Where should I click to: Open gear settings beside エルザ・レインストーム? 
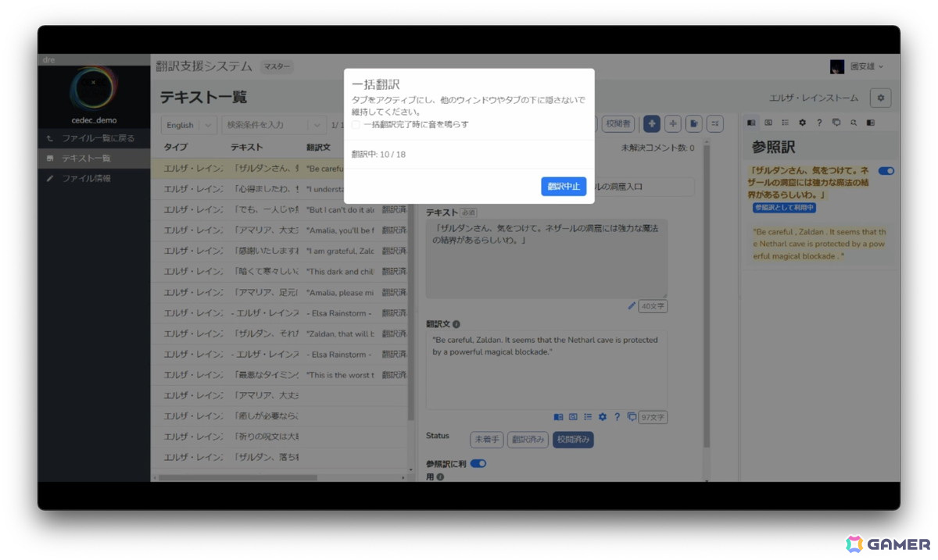(x=881, y=98)
